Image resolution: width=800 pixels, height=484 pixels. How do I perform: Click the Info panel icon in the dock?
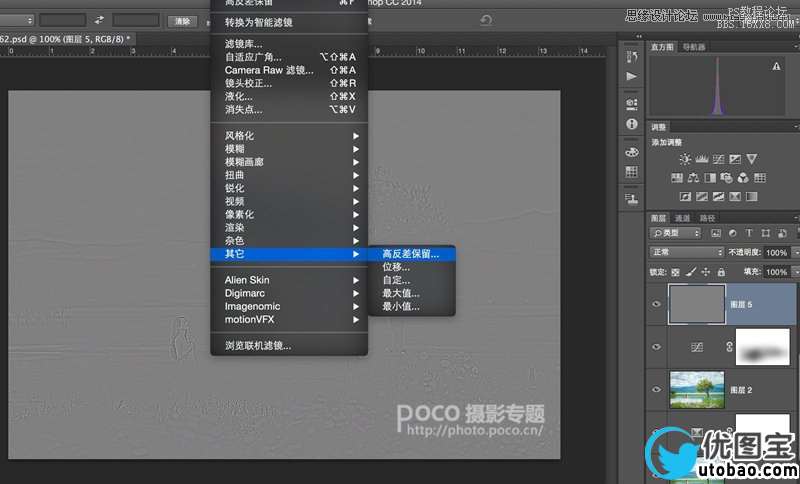[631, 124]
